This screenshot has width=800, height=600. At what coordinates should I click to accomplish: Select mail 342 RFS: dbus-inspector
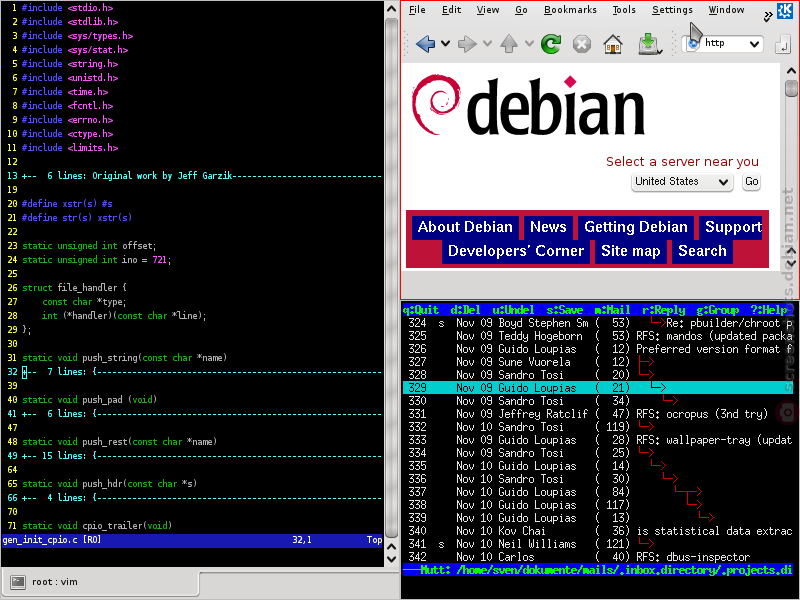click(598, 557)
